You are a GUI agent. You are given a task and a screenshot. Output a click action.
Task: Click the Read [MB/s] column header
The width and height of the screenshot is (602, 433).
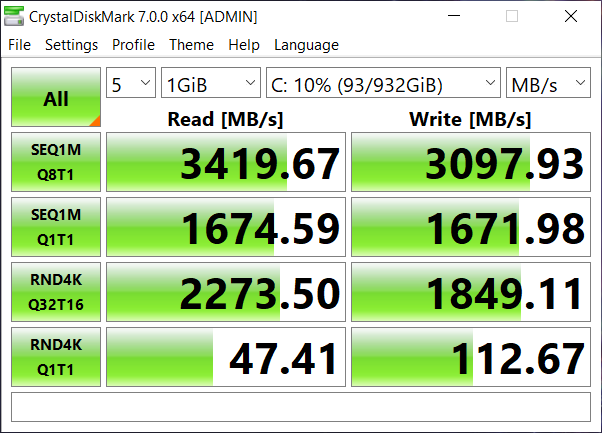point(225,119)
